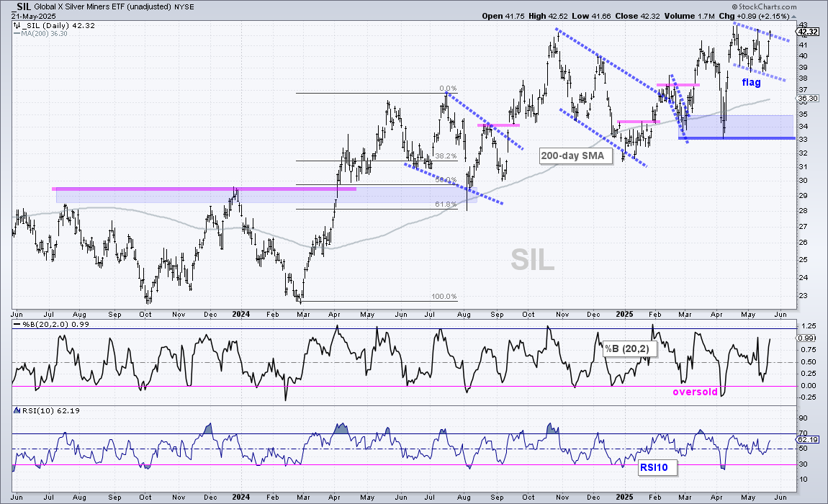Viewport: 828px width, 504px height.
Task: Click the 100.0% Fibonacci level label
Action: coord(444,297)
